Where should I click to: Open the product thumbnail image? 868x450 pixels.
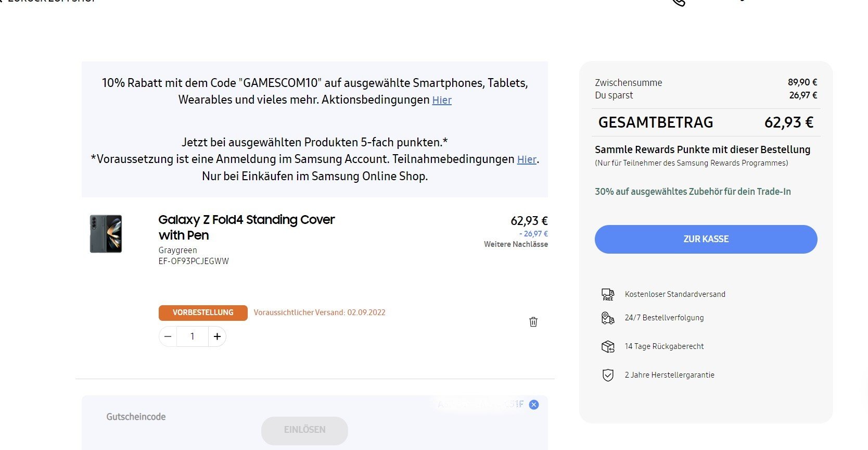106,234
